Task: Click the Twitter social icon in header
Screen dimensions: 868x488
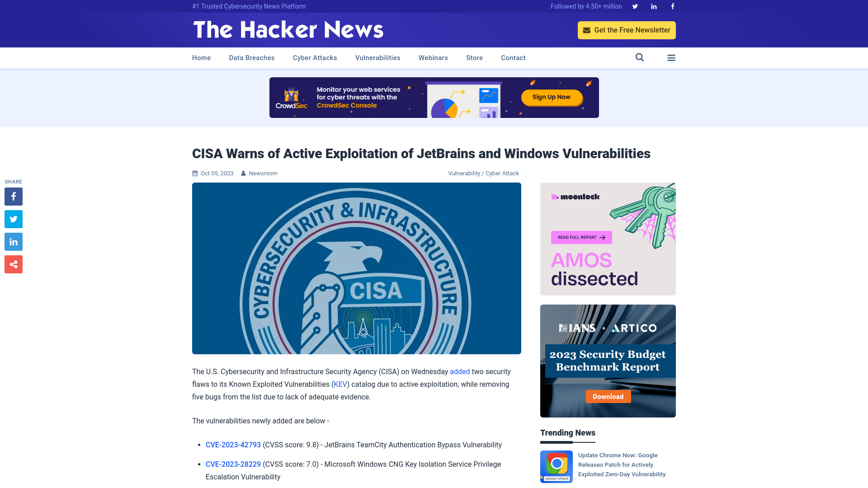Action: click(x=635, y=6)
